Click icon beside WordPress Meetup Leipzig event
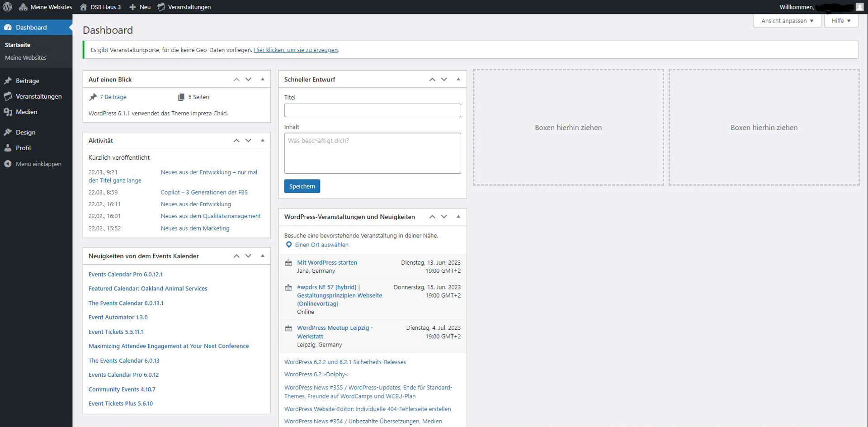This screenshot has height=427, width=868. pos(288,328)
